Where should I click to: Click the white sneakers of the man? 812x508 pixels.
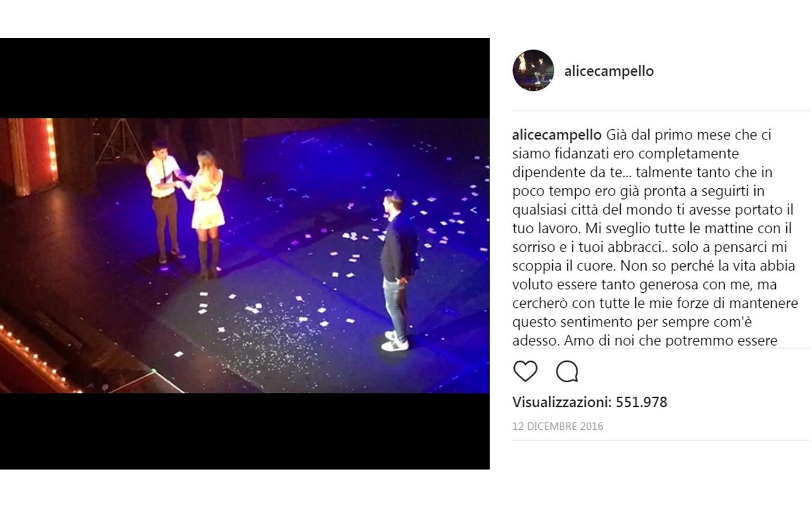(x=395, y=341)
